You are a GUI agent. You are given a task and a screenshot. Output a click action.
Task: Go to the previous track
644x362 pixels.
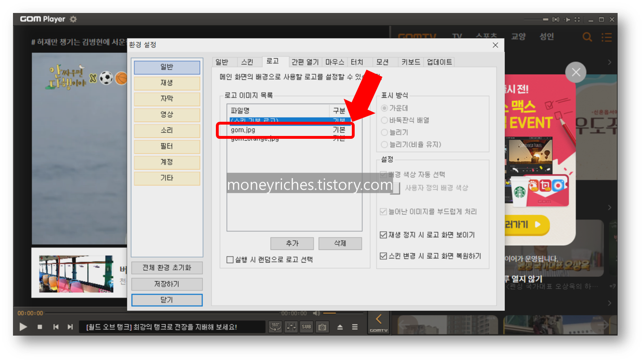[x=56, y=327]
